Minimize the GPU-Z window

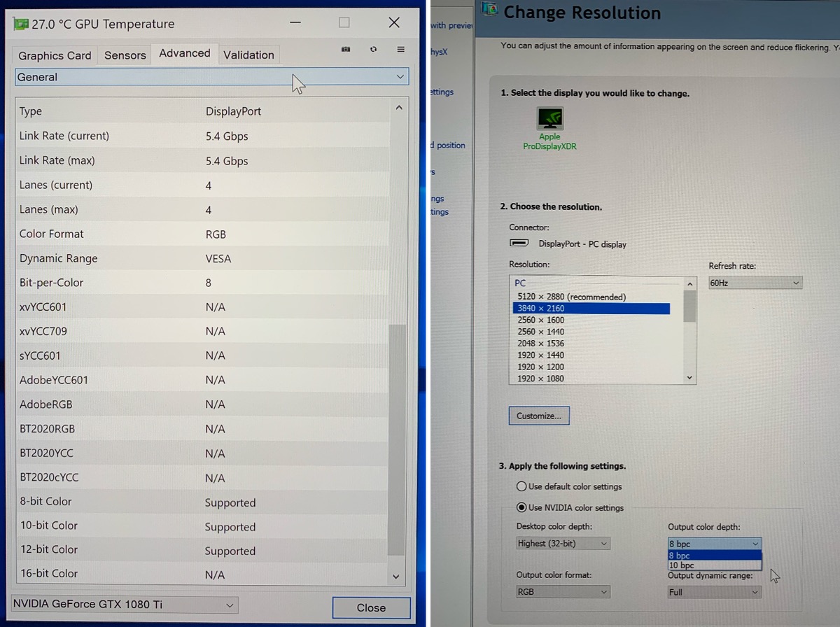[295, 22]
